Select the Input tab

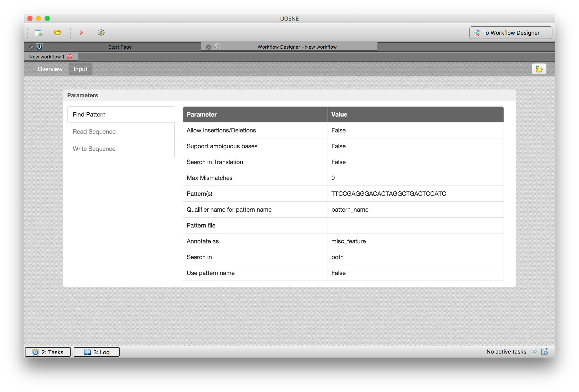pos(80,69)
